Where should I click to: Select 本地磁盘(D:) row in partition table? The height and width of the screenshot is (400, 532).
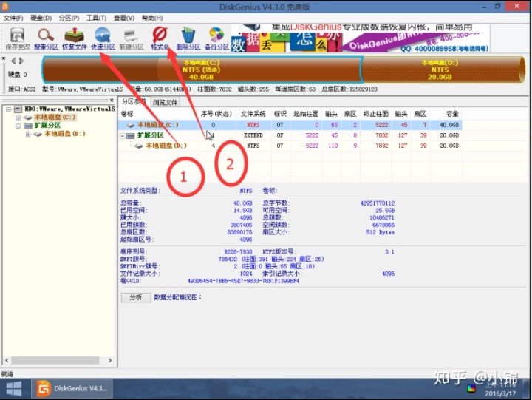(x=290, y=146)
